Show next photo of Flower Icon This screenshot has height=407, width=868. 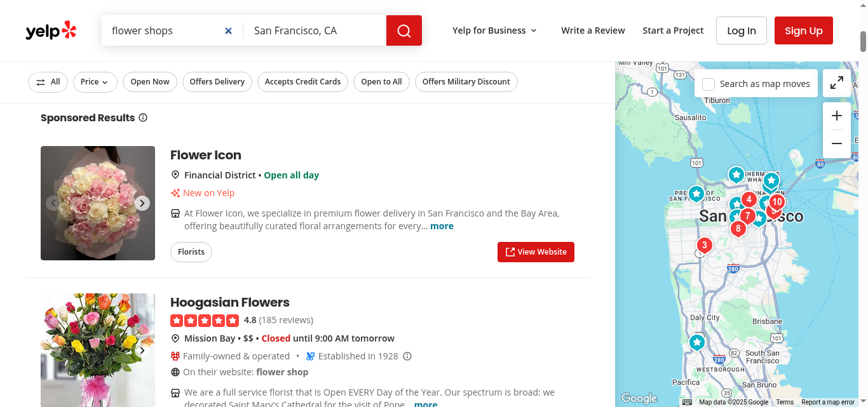coord(142,203)
